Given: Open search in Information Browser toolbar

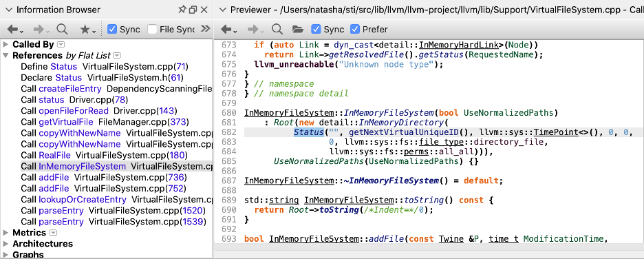Looking at the screenshot, I should [63, 29].
